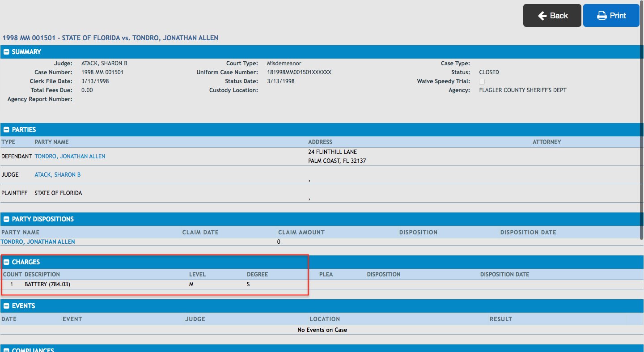The height and width of the screenshot is (352, 644).
Task: Click the BATTERY (784.03) charge description
Action: pyautogui.click(x=47, y=284)
